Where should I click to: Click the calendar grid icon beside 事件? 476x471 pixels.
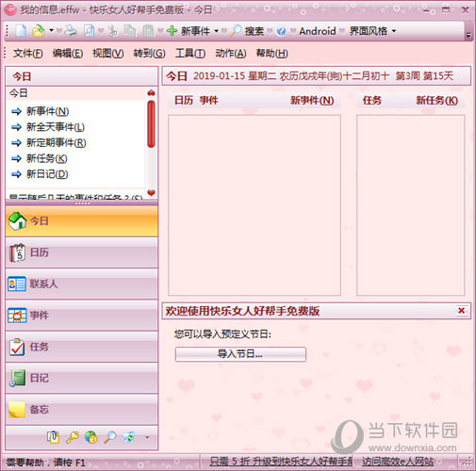pos(17,316)
